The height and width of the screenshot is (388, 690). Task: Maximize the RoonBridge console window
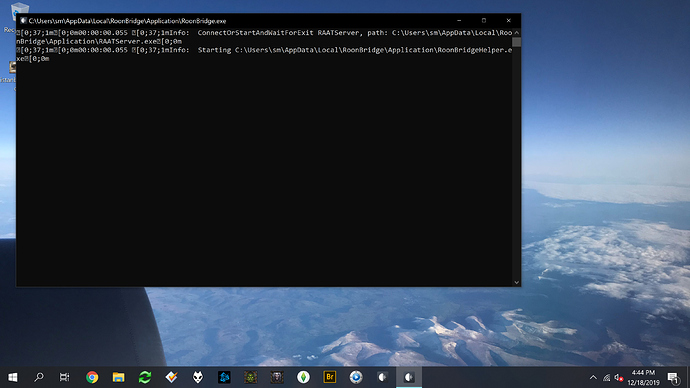484,20
